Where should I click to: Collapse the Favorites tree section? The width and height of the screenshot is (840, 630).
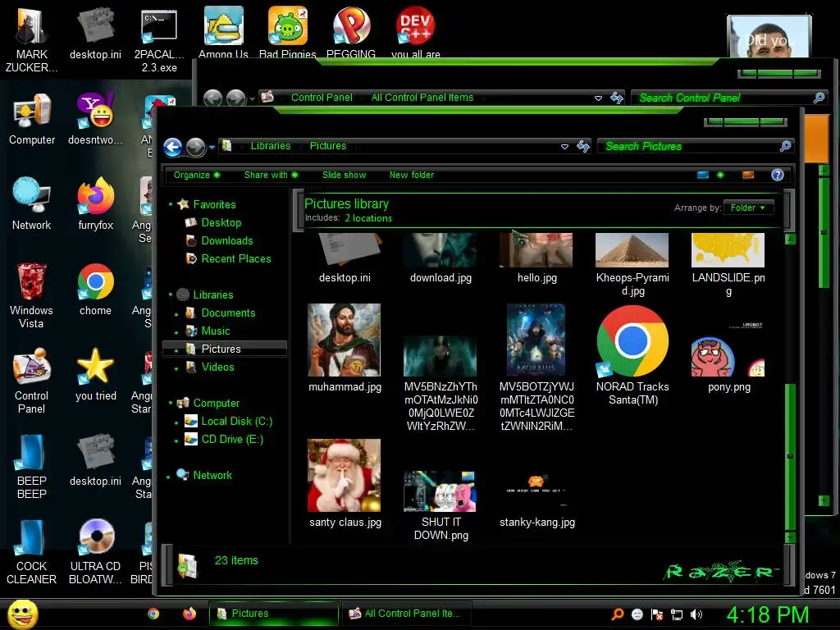click(x=171, y=204)
